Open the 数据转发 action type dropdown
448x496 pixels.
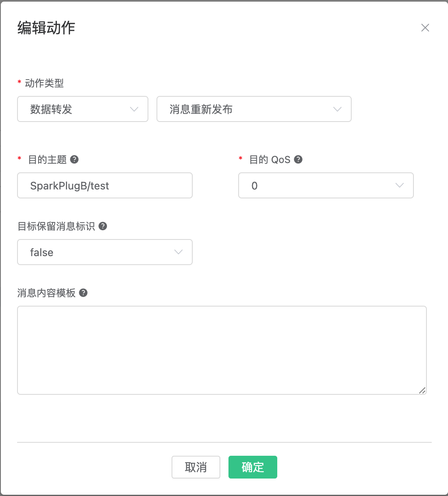coord(83,109)
